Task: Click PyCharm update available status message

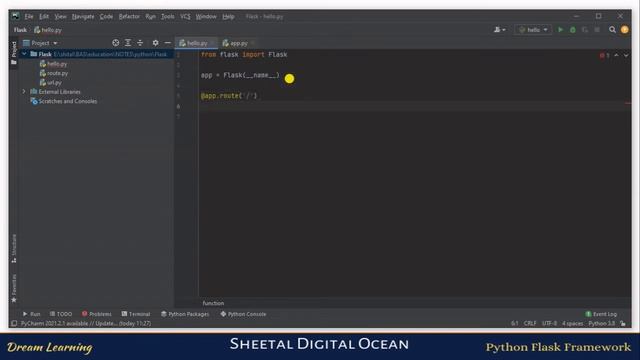Action: (86, 323)
